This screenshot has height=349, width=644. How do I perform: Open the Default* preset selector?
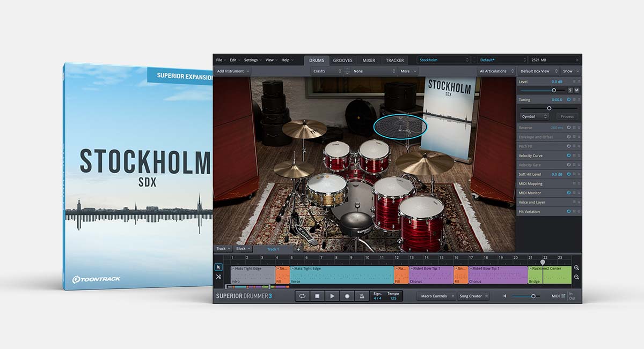[x=502, y=60]
